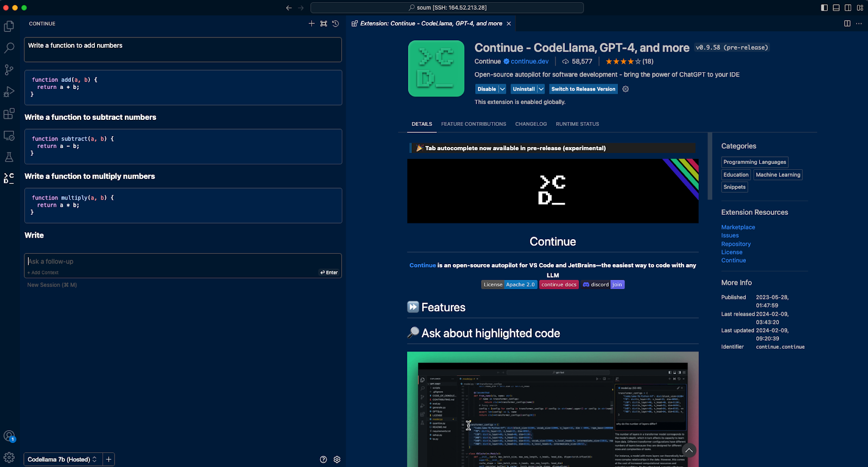Toggle primary side bar visibility
The height and width of the screenshot is (467, 868).
coord(824,8)
